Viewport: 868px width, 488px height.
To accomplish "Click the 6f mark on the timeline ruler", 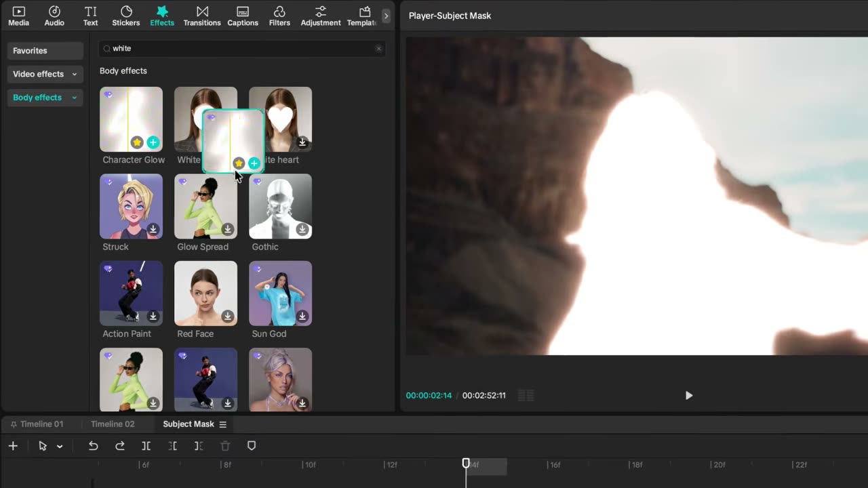I will click(144, 465).
